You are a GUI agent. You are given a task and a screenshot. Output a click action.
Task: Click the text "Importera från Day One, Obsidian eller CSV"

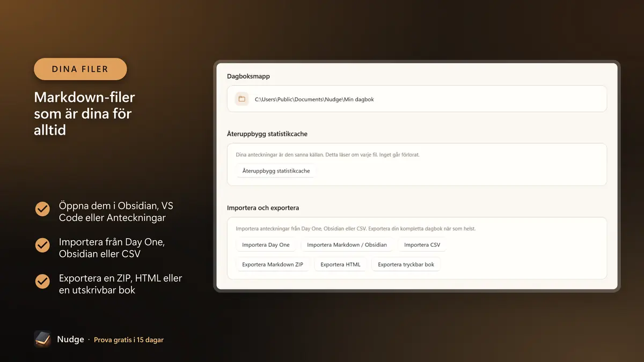pyautogui.click(x=112, y=248)
